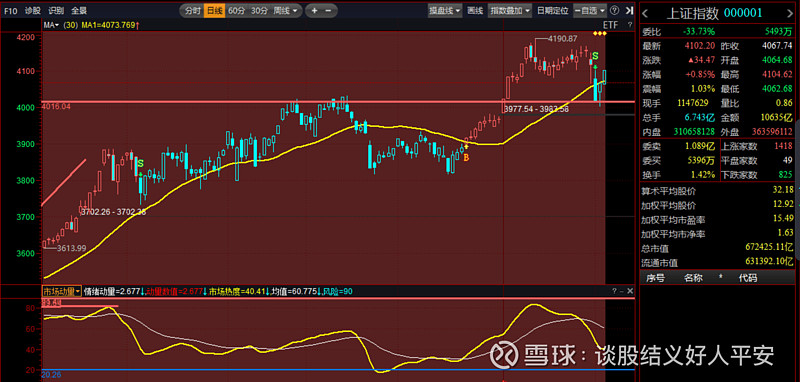Viewport: 800px width, 382px height.
Task: Click the 3613.99 low price label
Action: [x=71, y=248]
